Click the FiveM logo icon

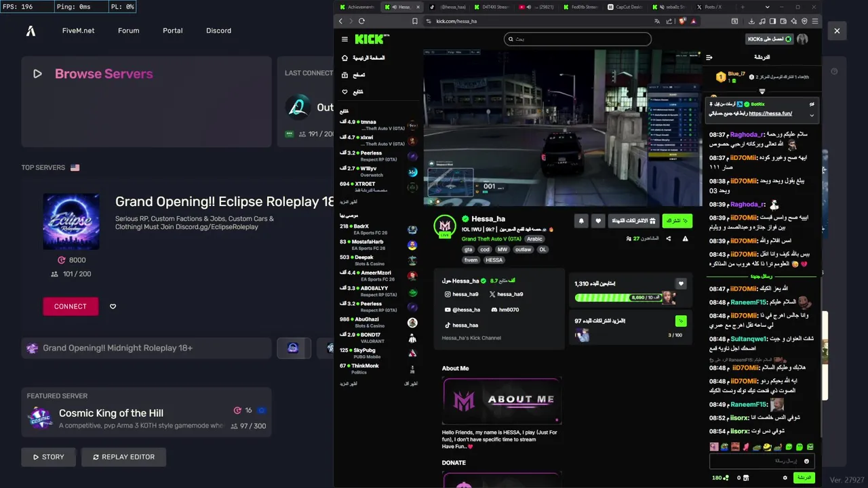[31, 30]
